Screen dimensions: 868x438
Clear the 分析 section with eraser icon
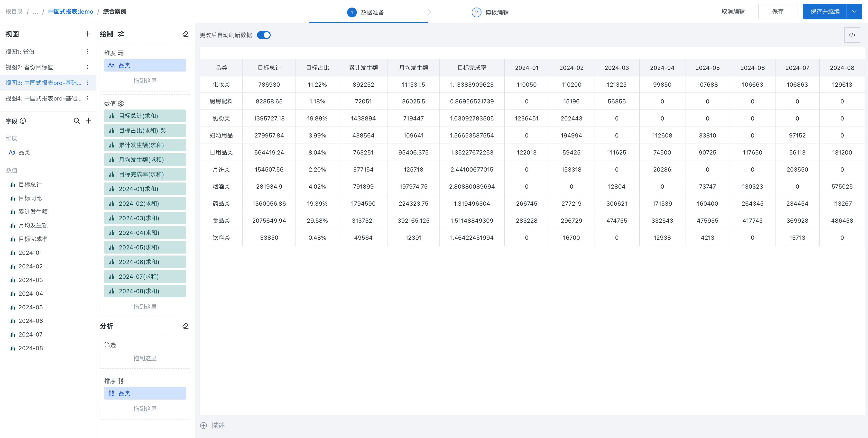click(x=185, y=326)
